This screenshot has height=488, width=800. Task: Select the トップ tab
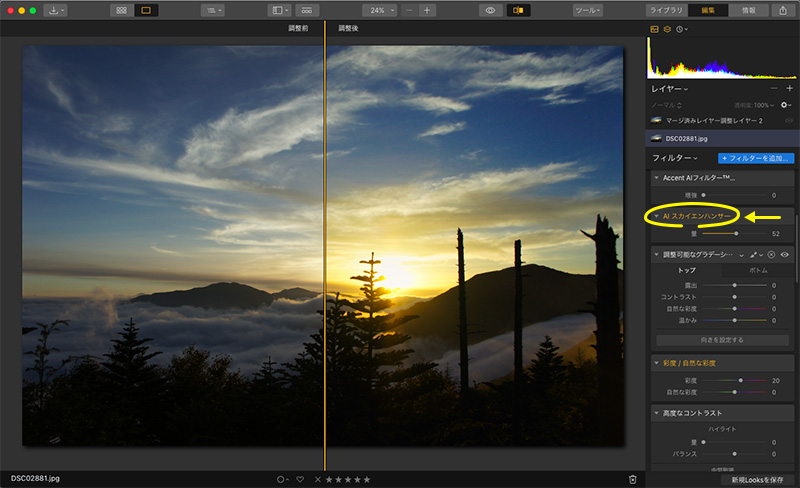click(686, 270)
